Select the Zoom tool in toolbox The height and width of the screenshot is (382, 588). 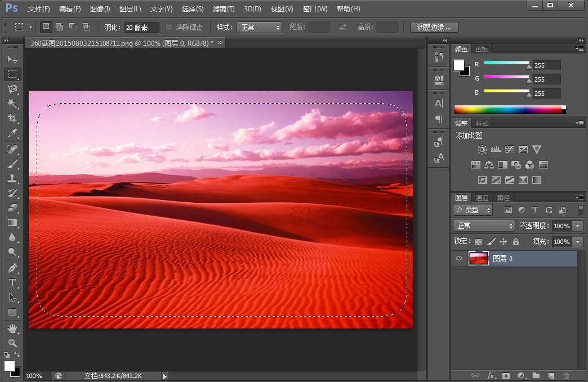pyautogui.click(x=12, y=343)
